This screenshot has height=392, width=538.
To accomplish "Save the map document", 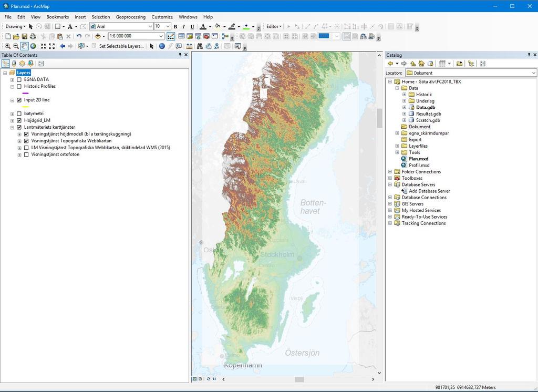I will 24,36.
